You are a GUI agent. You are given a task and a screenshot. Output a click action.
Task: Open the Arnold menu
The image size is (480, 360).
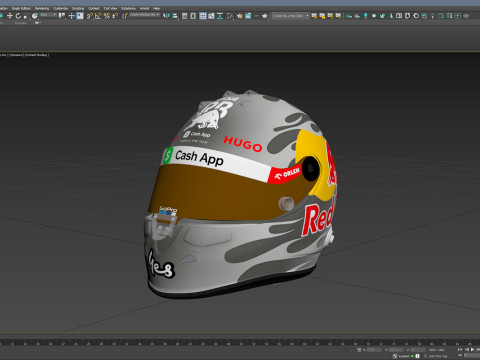[144, 8]
